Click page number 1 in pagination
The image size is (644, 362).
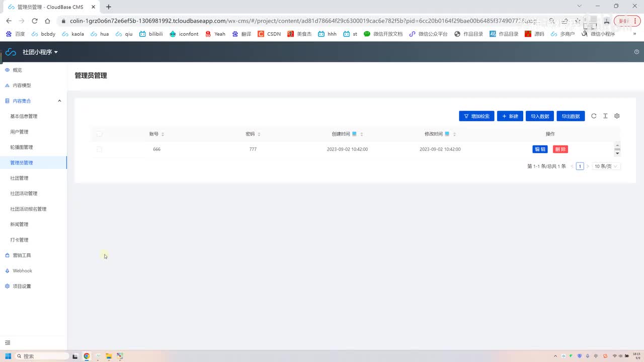(x=580, y=166)
